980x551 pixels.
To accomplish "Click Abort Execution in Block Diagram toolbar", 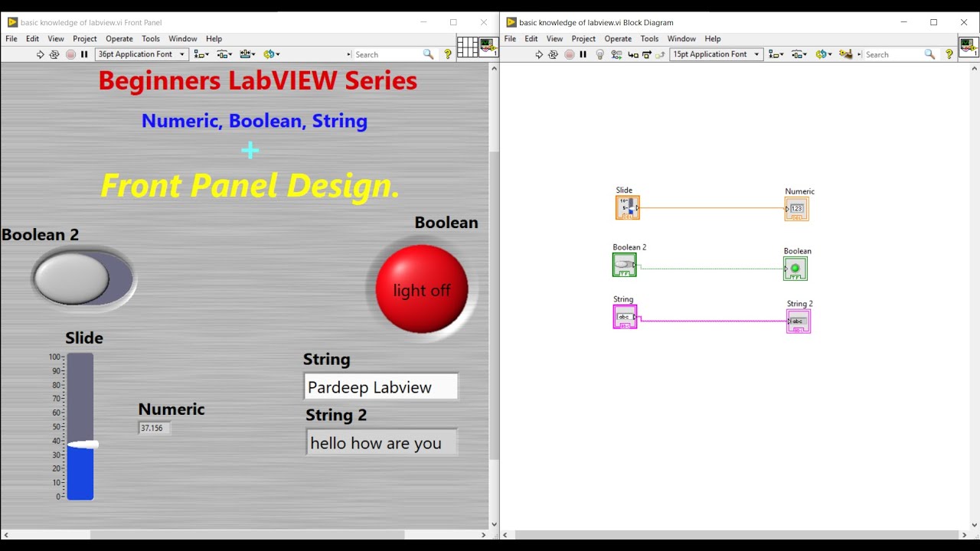I will coord(569,54).
